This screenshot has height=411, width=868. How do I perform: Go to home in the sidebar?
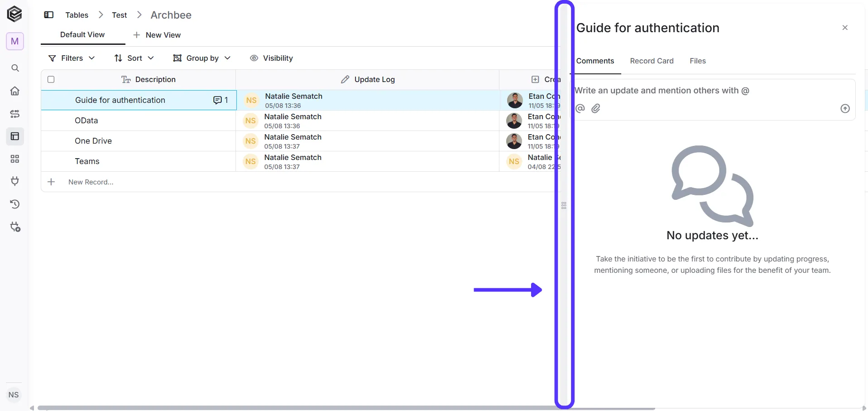pos(15,91)
